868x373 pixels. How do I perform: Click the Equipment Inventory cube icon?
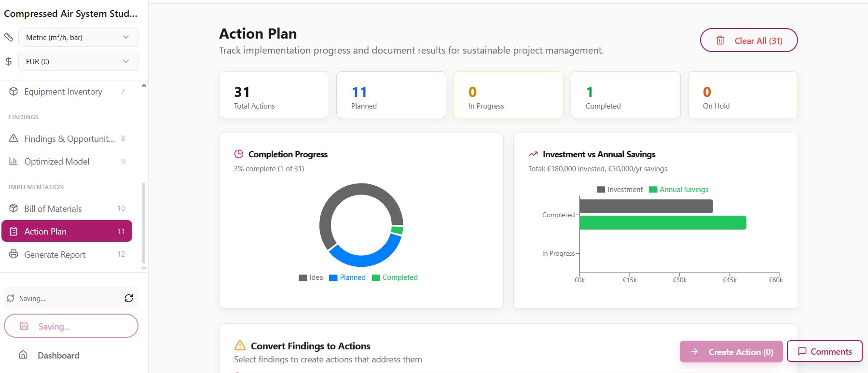coord(14,91)
